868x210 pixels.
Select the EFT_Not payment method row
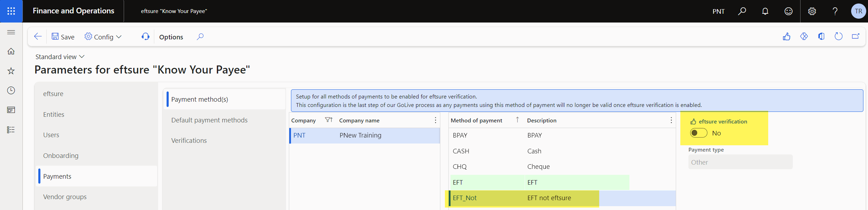coord(562,198)
